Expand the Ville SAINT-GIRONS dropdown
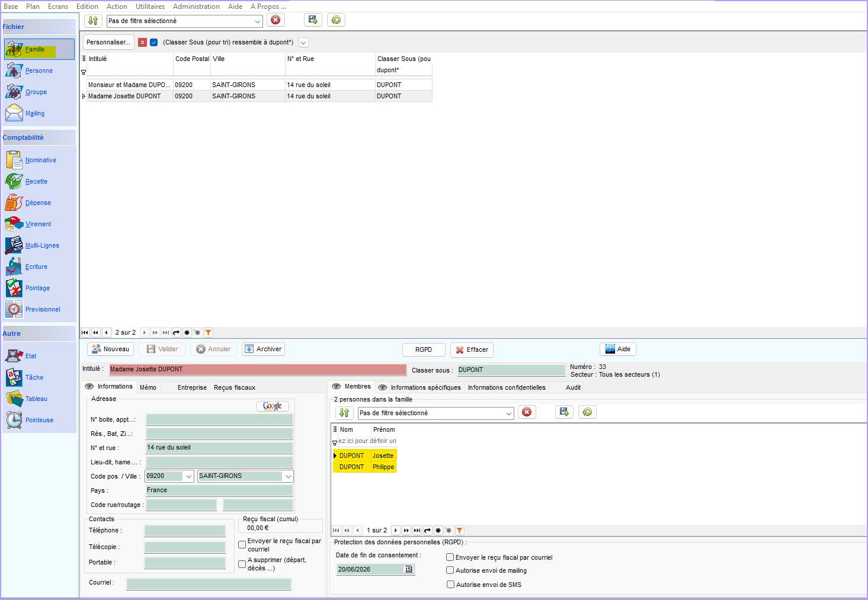 click(x=289, y=476)
